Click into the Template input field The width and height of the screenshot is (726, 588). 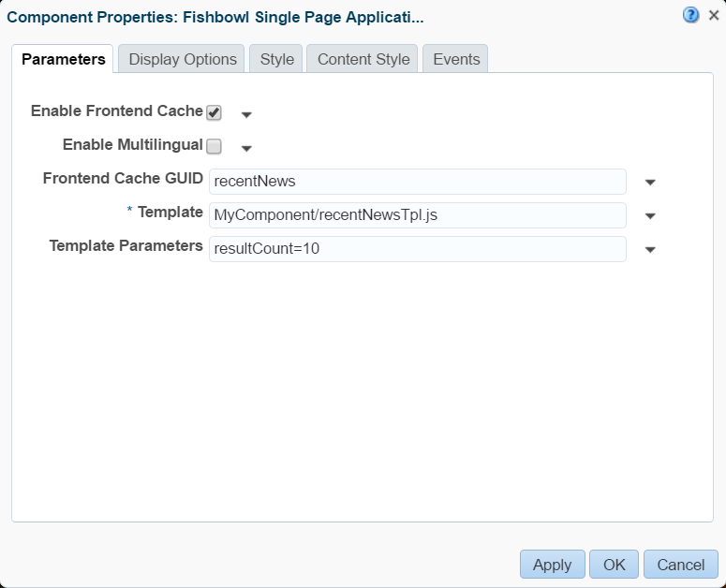[x=418, y=215]
